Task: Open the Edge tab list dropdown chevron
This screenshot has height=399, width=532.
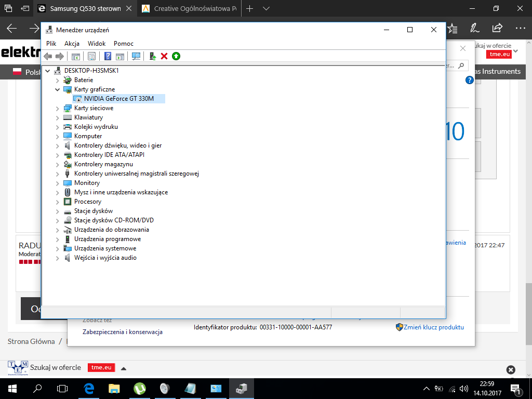Action: 267,8
